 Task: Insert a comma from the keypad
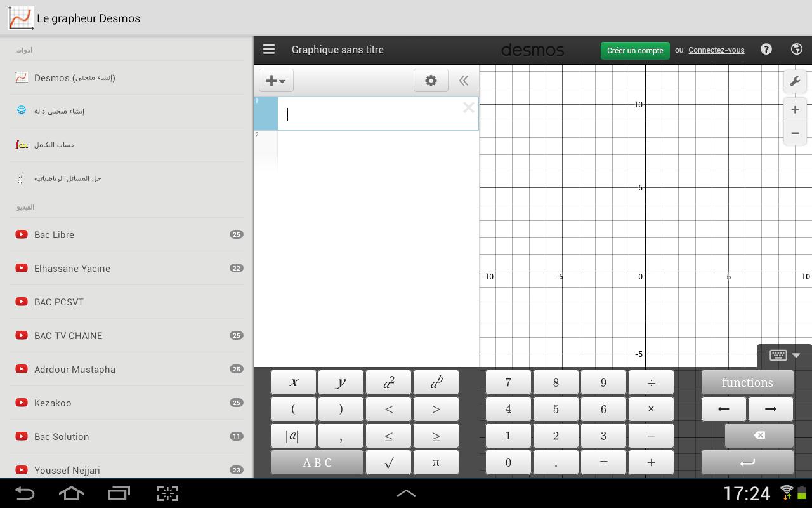tap(341, 436)
